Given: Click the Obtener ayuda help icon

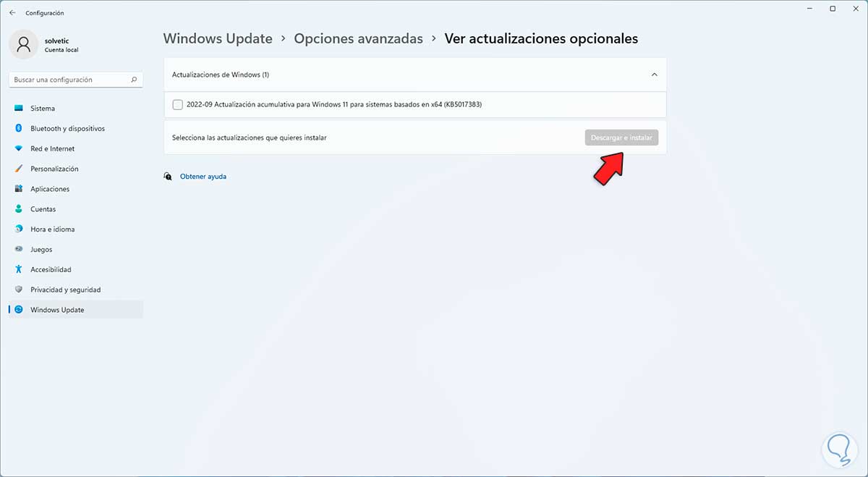Looking at the screenshot, I should pos(168,176).
